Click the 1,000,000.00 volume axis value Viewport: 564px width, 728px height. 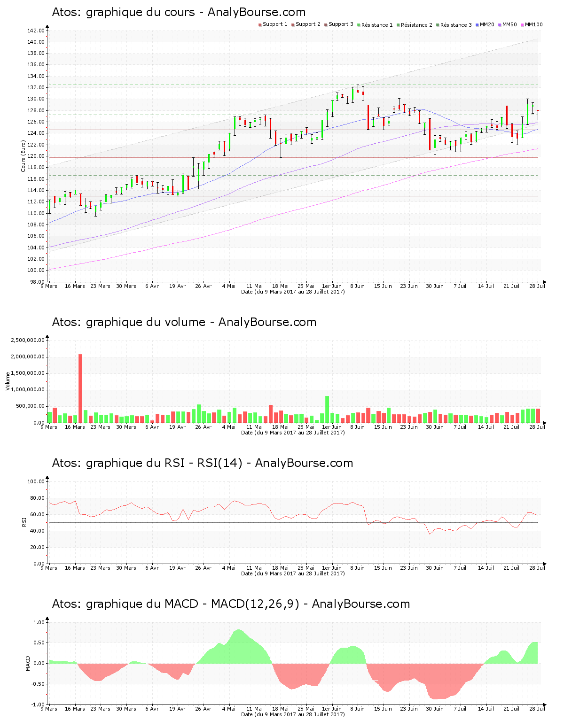click(28, 390)
